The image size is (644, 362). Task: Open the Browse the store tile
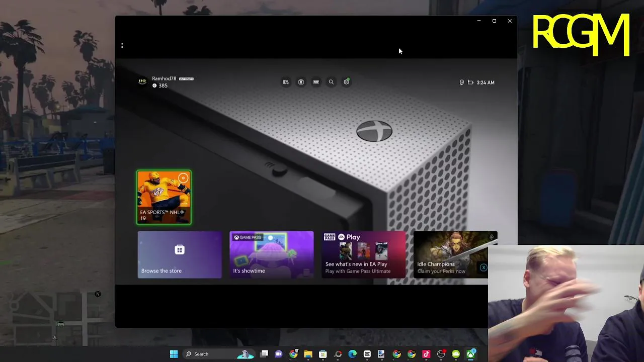pyautogui.click(x=180, y=254)
